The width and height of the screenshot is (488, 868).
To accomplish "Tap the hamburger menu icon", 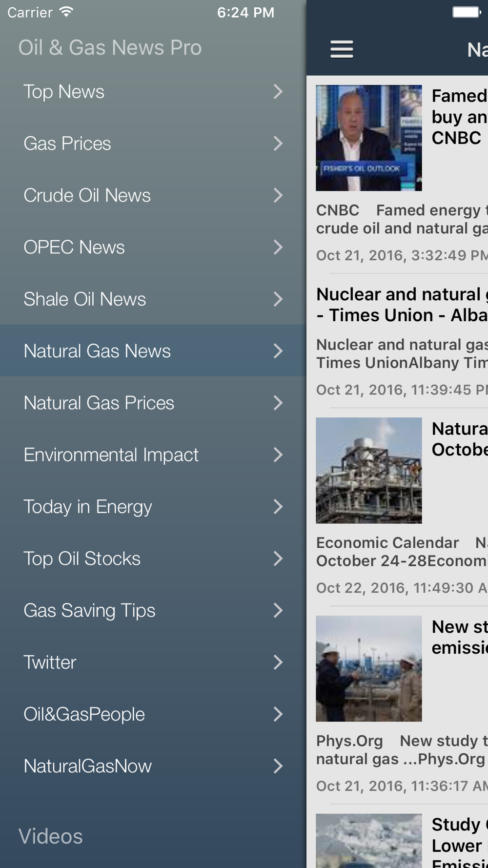I will pyautogui.click(x=342, y=49).
